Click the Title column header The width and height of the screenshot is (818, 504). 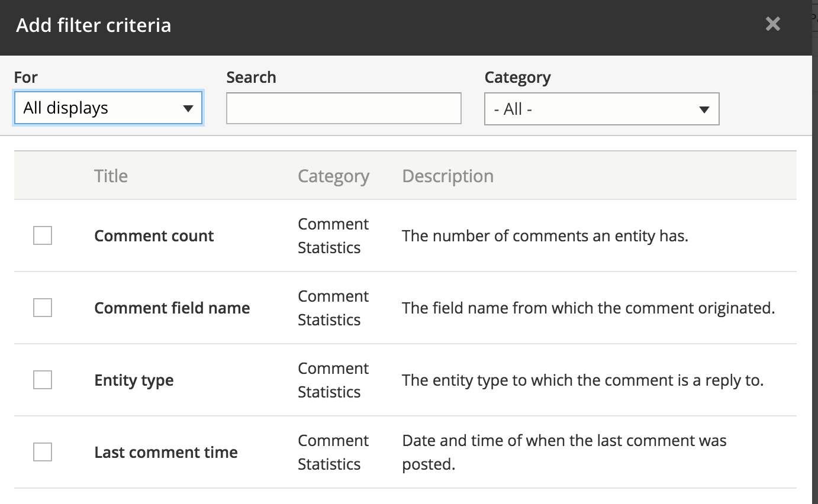coord(111,176)
